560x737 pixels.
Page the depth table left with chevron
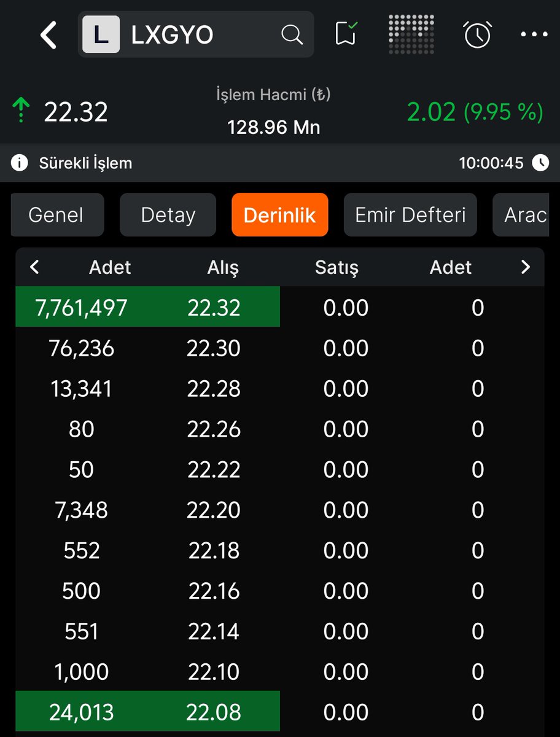click(x=34, y=267)
